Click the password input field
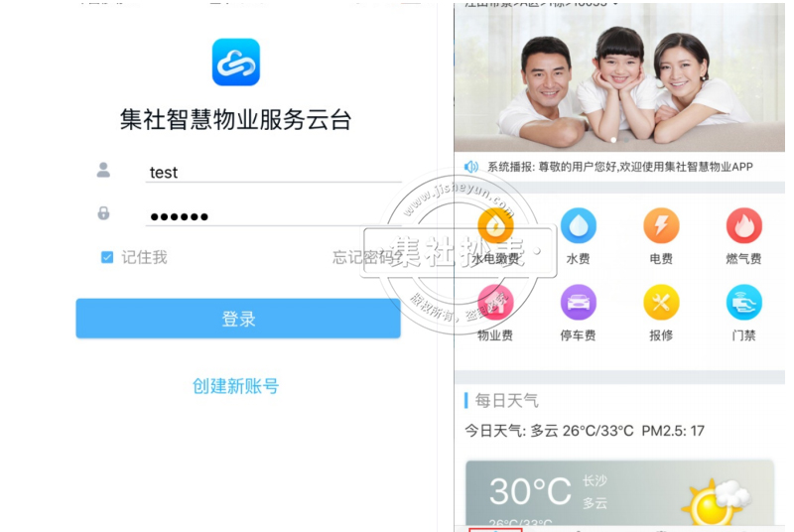This screenshot has height=532, width=794. tap(274, 216)
